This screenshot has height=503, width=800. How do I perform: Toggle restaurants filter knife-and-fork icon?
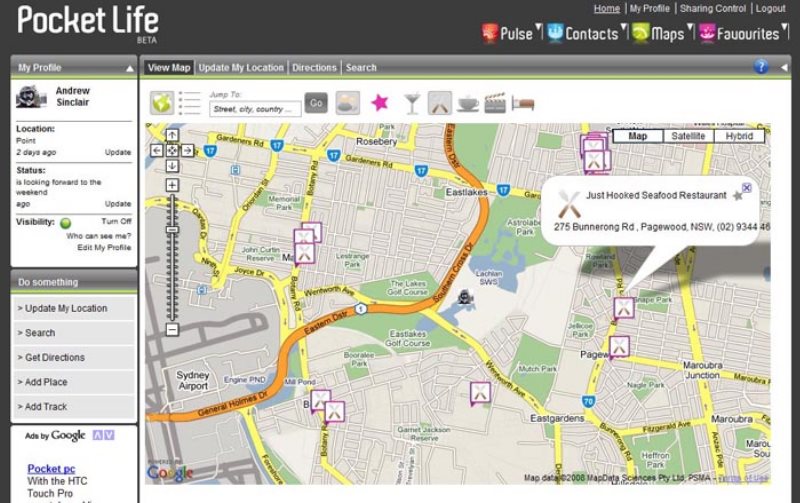click(439, 103)
